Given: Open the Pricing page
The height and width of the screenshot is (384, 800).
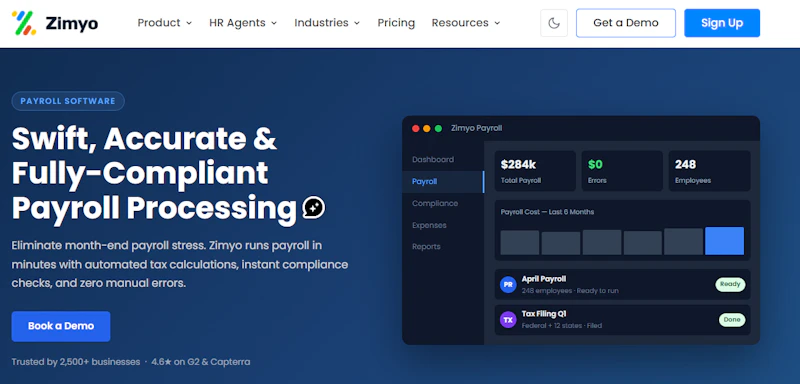Looking at the screenshot, I should (396, 23).
